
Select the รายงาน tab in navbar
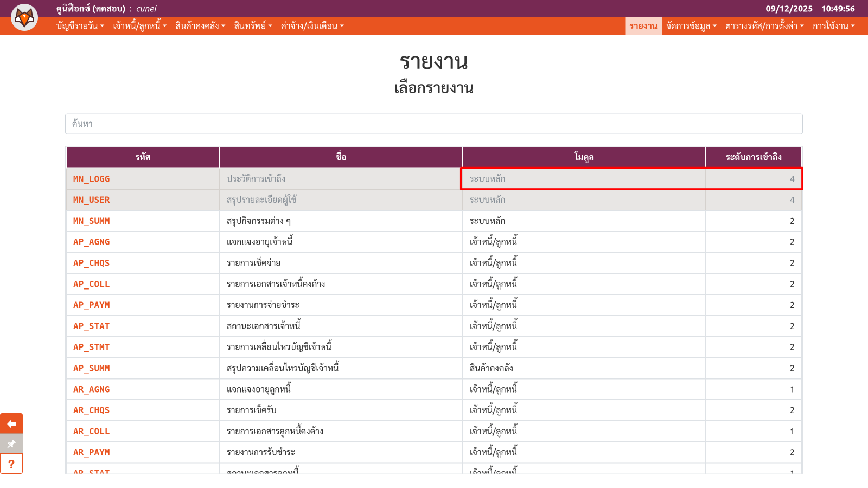(x=643, y=26)
